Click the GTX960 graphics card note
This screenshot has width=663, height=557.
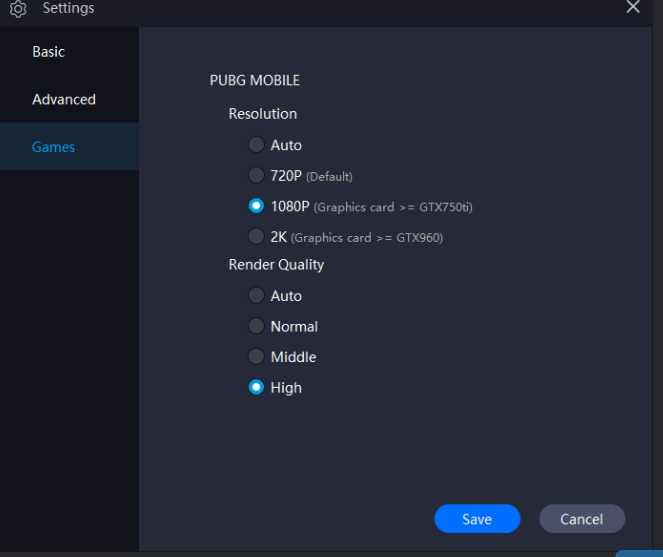coord(367,238)
